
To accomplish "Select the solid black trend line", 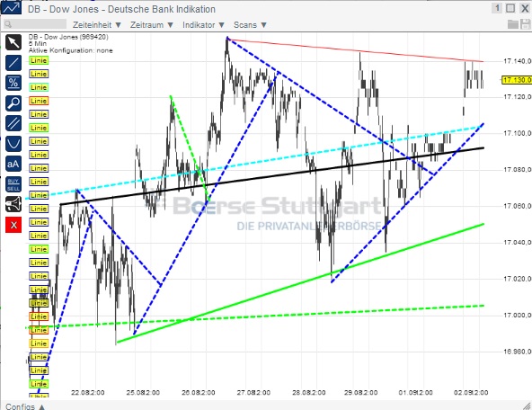I will click(x=271, y=176).
